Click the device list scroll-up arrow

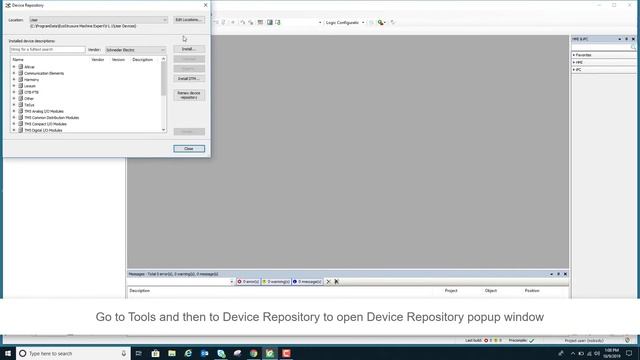(x=164, y=59)
